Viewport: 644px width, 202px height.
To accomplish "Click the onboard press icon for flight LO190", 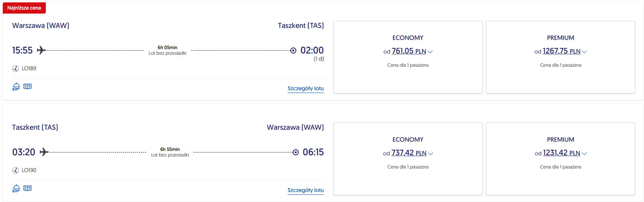I will [x=27, y=188].
